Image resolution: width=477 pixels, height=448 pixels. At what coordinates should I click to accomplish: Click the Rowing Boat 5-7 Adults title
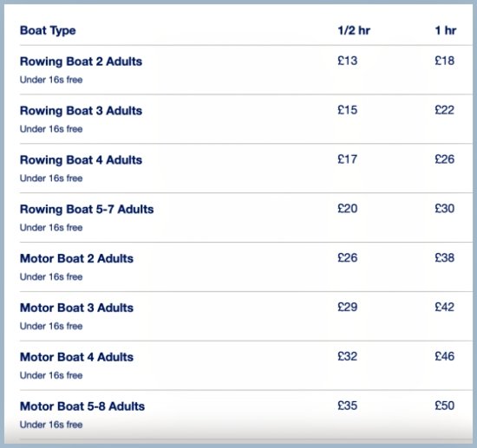87,209
